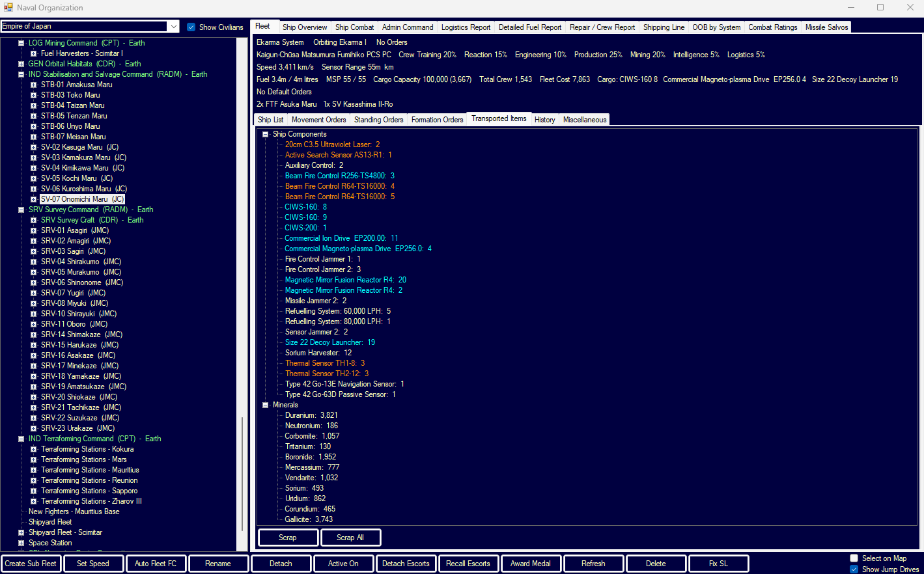Collapse the SRV Survey Command node

pyautogui.click(x=21, y=210)
